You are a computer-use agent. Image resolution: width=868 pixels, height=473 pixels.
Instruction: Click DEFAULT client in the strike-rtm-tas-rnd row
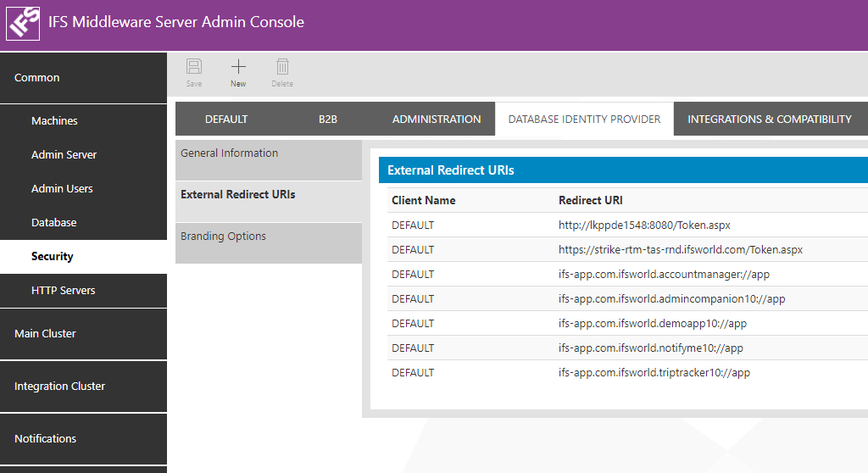pos(413,250)
